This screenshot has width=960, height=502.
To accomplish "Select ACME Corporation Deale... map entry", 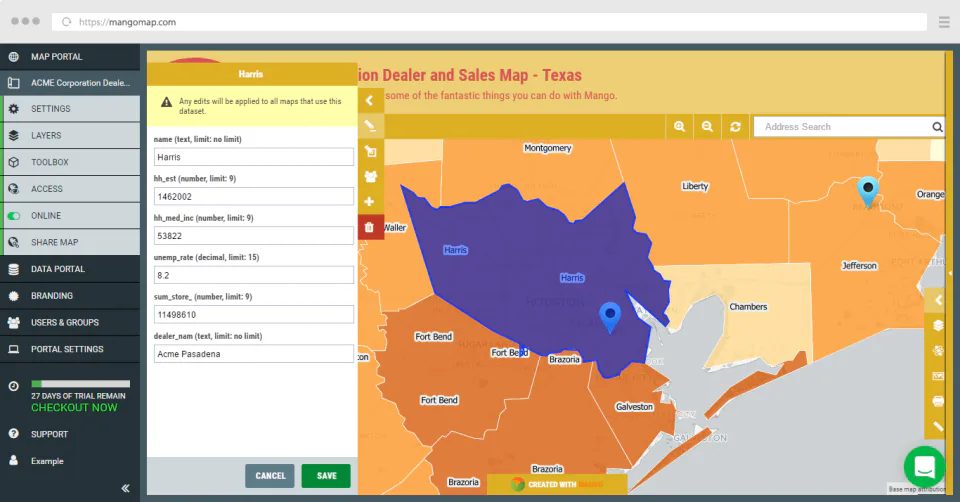I will point(70,83).
